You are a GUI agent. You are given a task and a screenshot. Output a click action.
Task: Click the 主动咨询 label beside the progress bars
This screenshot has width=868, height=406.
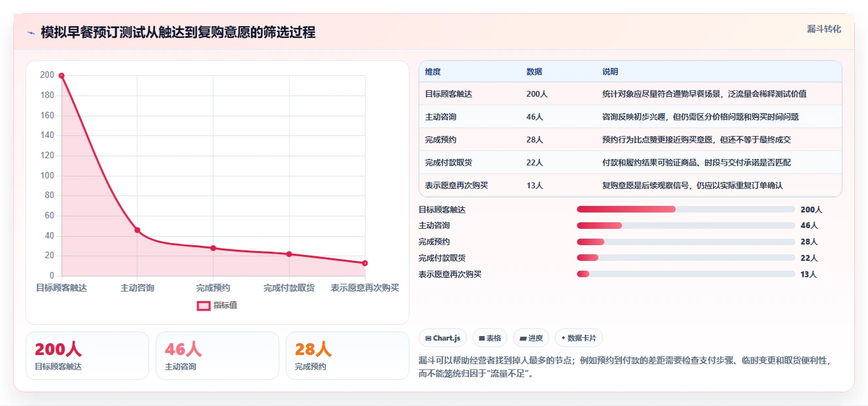[x=434, y=226]
